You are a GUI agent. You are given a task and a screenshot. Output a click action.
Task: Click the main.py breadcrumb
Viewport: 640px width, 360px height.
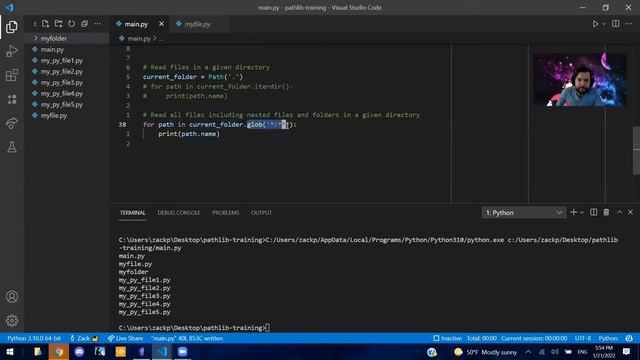139,38
